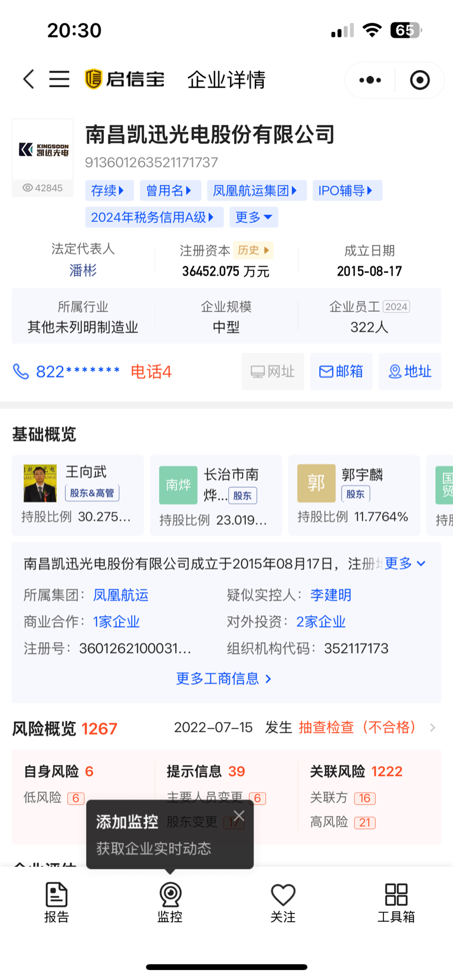Tap the 抽查检查（不合格） risk event
Image resolution: width=453 pixels, height=980 pixels.
pos(357,727)
